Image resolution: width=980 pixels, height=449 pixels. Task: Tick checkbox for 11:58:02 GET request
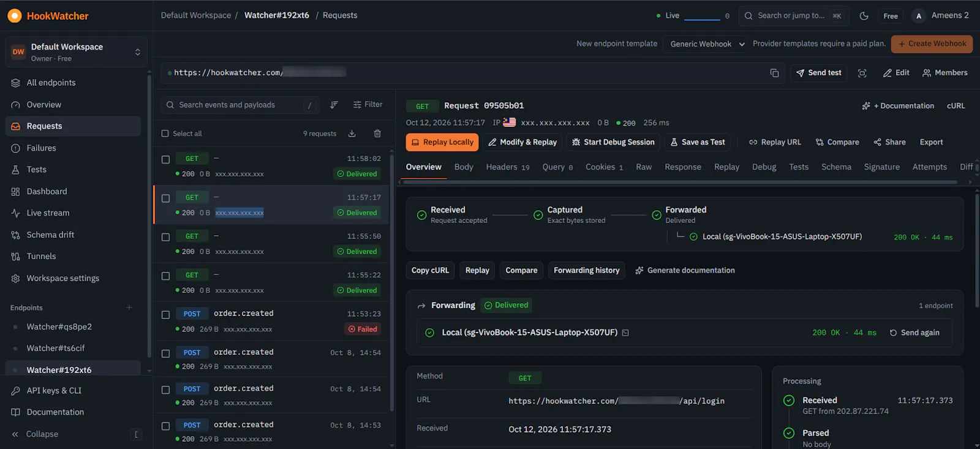tap(165, 159)
